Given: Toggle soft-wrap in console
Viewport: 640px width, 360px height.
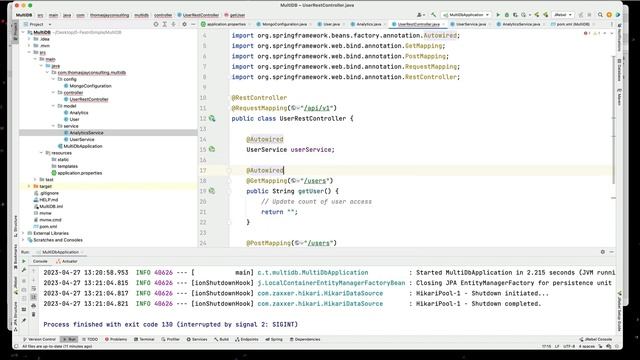Looking at the screenshot, I should (x=34, y=289).
